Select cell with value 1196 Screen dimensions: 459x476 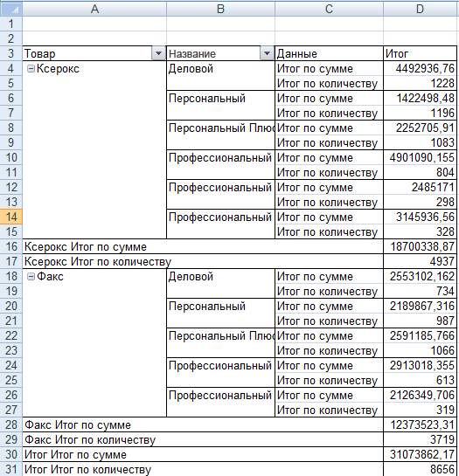click(420, 113)
